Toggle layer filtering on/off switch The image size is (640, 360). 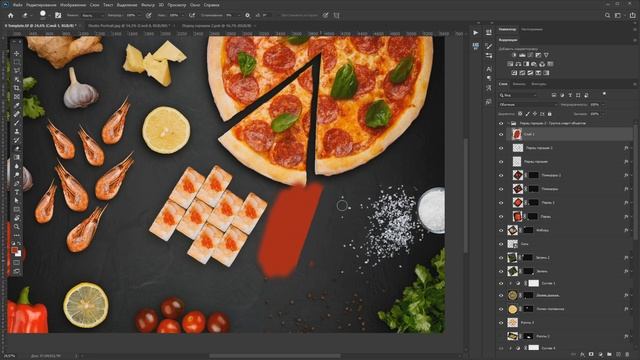coord(604,94)
